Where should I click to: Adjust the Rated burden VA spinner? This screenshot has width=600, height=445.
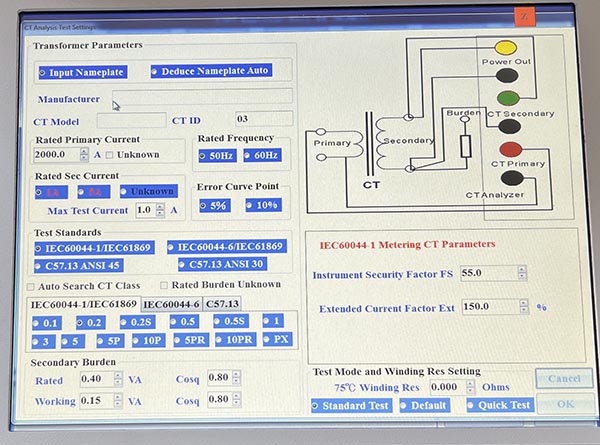click(118, 379)
